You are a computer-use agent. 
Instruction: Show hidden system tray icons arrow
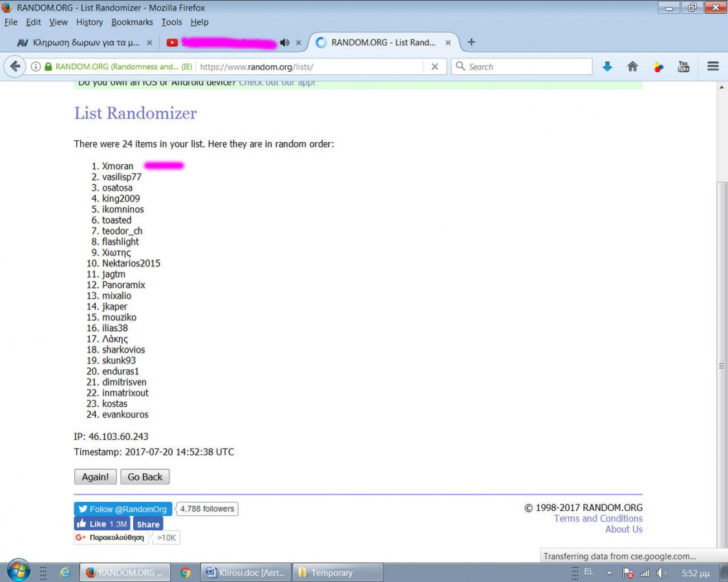coord(608,573)
